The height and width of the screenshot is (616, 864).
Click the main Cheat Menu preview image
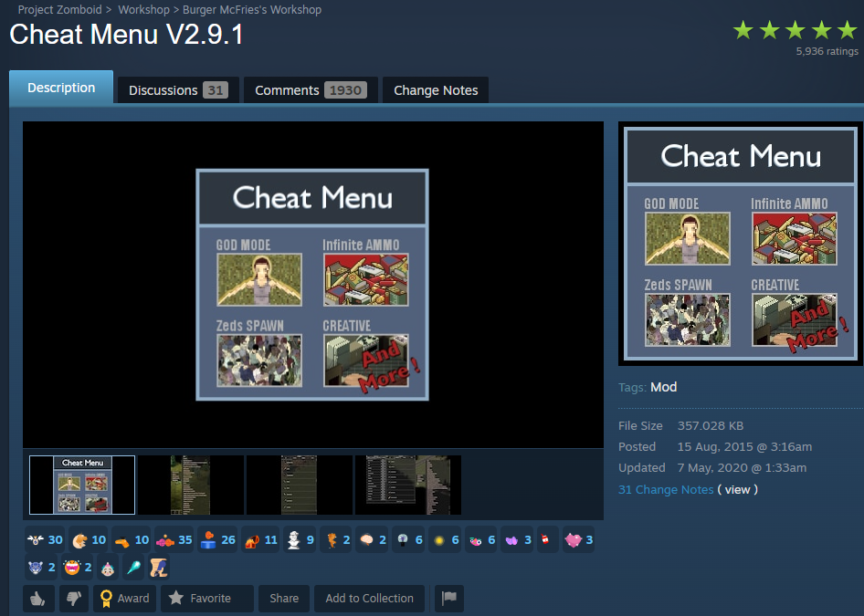[312, 285]
